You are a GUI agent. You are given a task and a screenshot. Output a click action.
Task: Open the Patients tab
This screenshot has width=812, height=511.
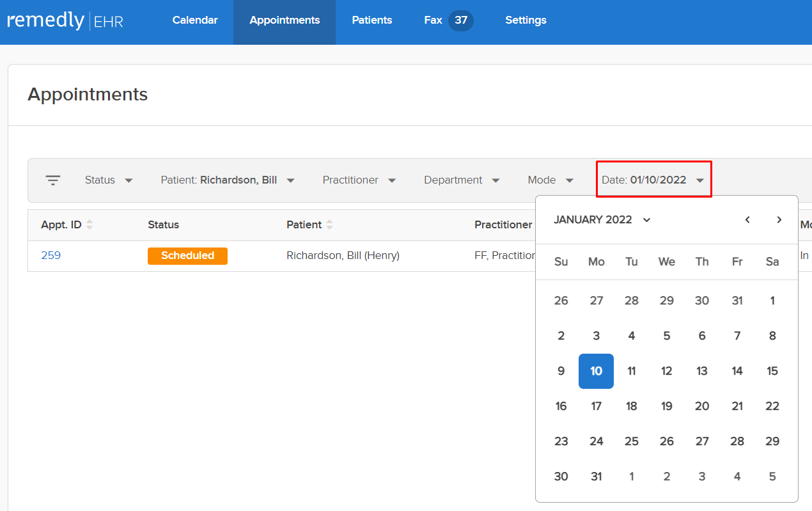[x=371, y=20]
